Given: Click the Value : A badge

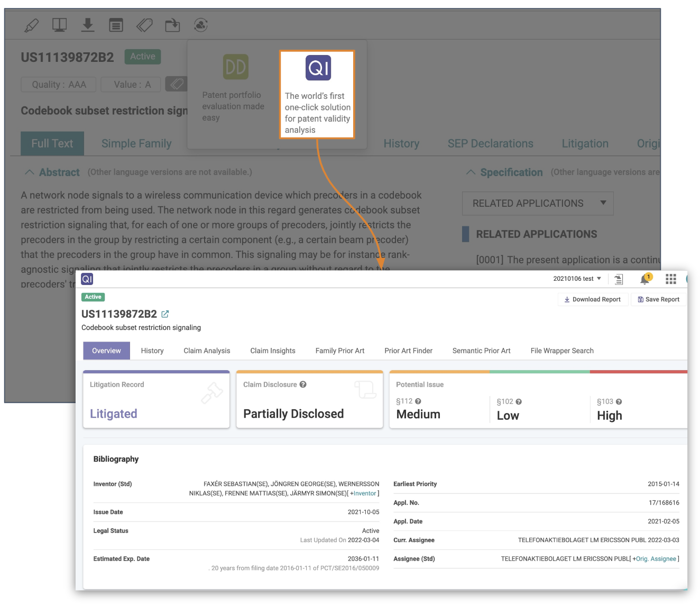Looking at the screenshot, I should [131, 85].
